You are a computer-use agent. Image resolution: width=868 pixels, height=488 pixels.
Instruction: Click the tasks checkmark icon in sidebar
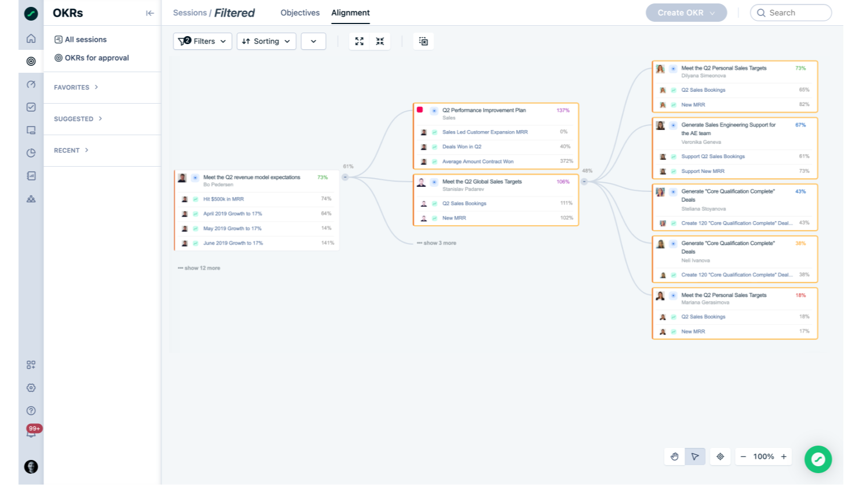pos(31,107)
